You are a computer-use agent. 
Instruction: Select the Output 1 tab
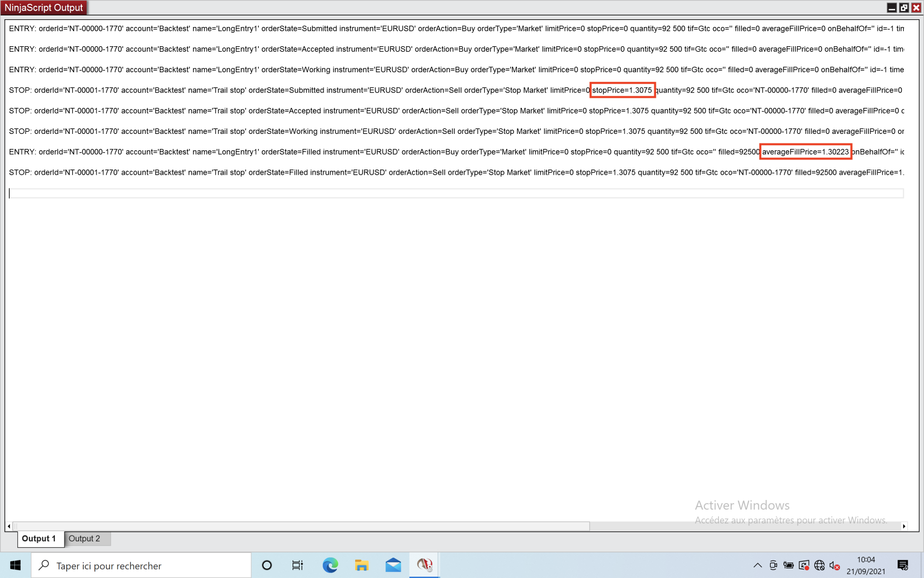pyautogui.click(x=39, y=539)
